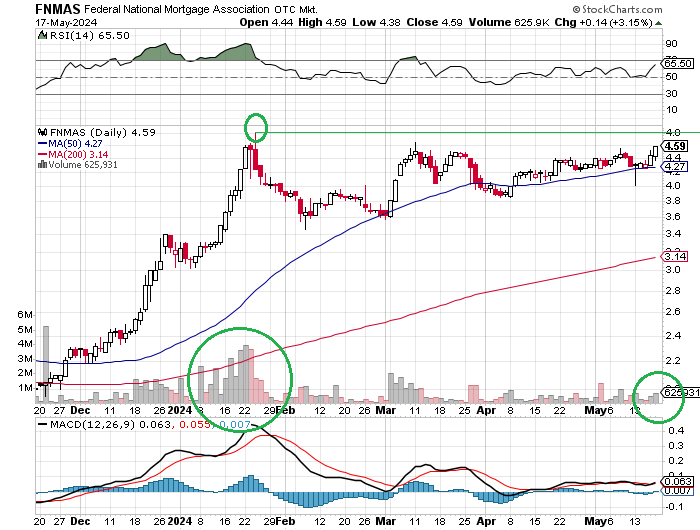Click the tall 5M volume bar near Nov 20
Screen dimensions: 700x530
pos(46,364)
